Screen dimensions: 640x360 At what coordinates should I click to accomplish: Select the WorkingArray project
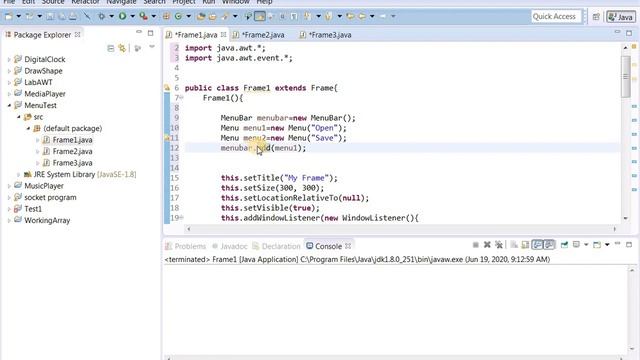click(47, 220)
